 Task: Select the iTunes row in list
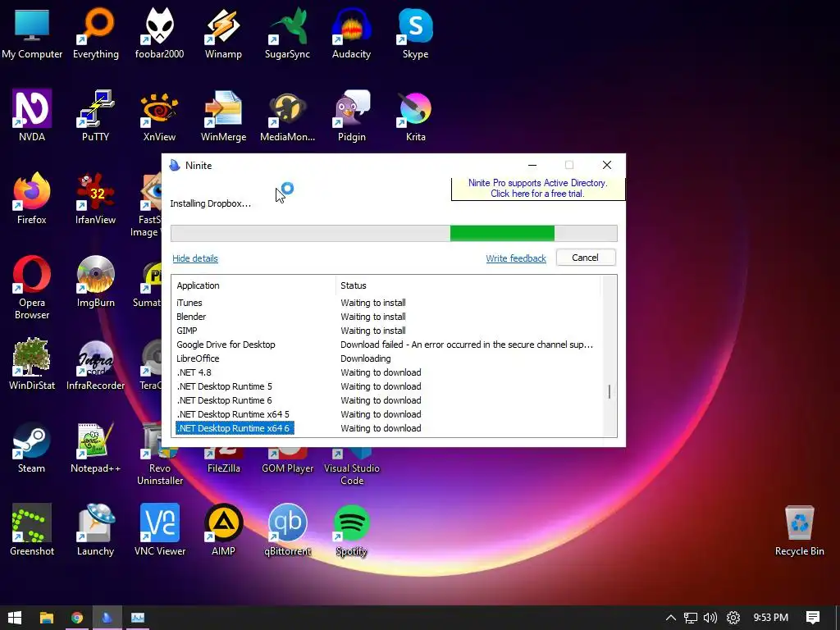tap(386, 303)
